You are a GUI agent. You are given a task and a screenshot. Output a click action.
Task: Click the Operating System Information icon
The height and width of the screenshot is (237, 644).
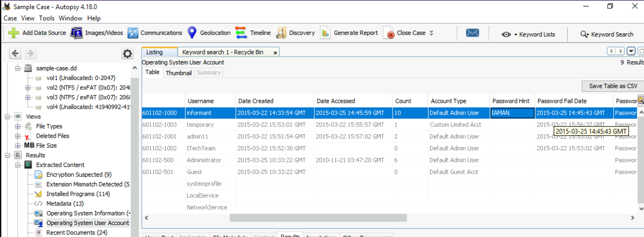(39, 213)
